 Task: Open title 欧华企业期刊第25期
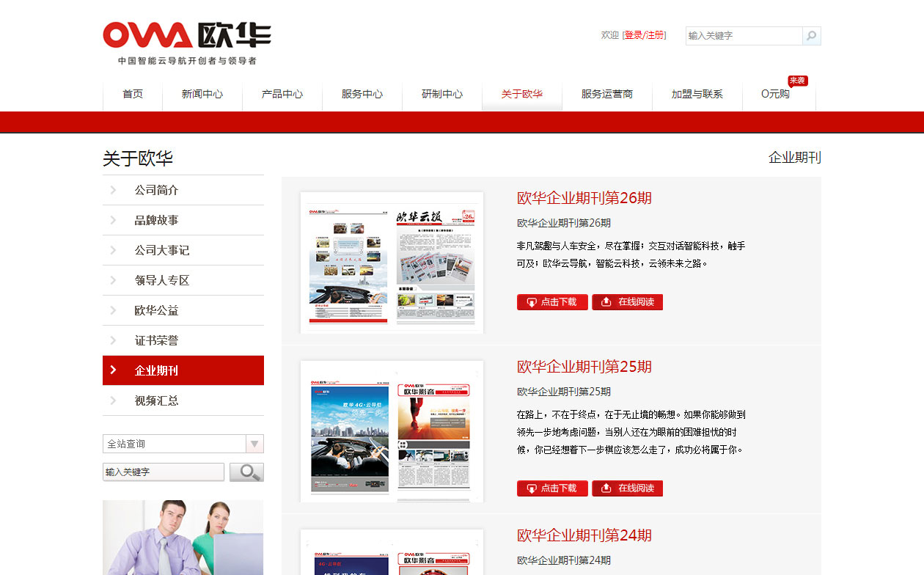584,367
